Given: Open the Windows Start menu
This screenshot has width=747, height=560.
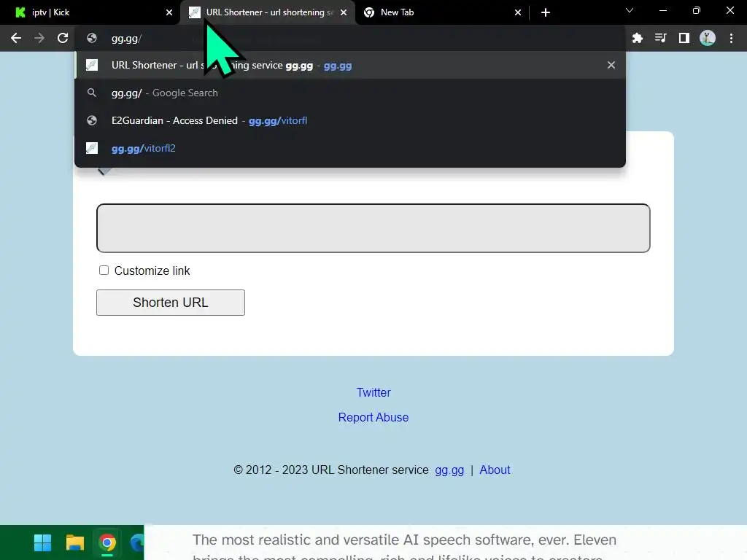Looking at the screenshot, I should [x=42, y=542].
